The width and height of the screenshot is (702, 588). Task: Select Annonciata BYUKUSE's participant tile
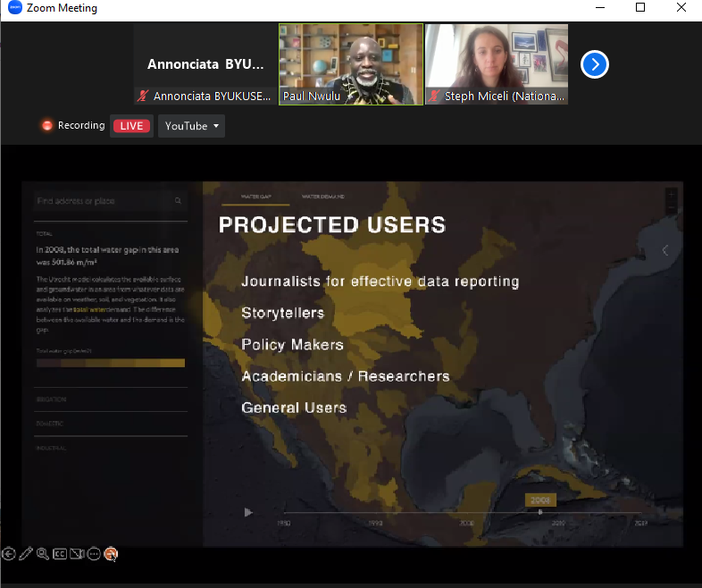tap(205, 64)
